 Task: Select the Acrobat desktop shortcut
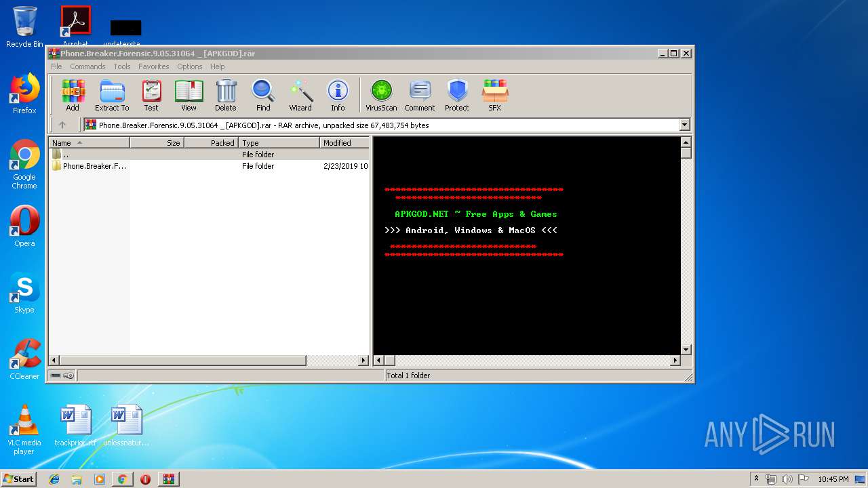point(75,26)
